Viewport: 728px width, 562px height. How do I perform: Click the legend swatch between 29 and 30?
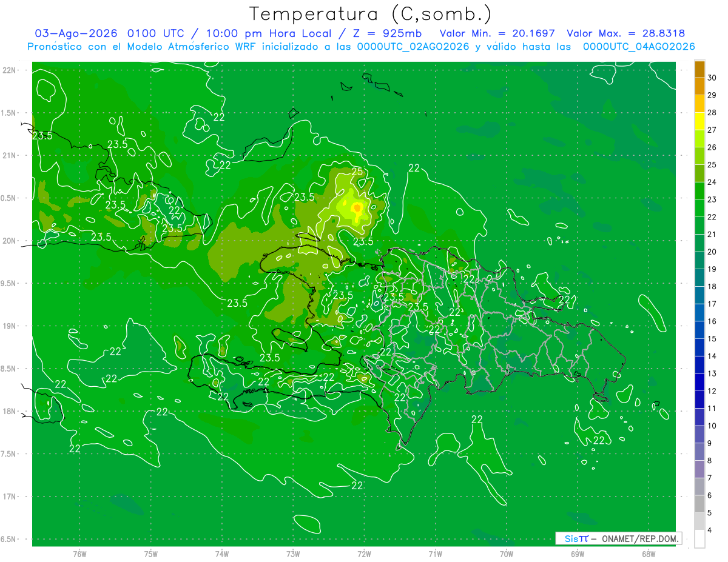(x=699, y=86)
